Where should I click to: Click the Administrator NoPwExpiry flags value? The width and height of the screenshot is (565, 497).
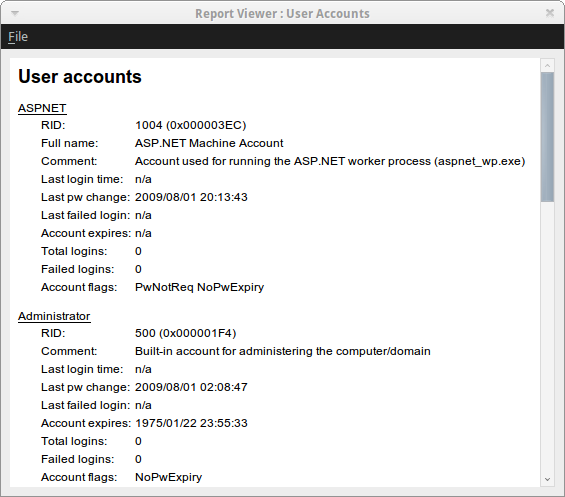click(x=168, y=477)
